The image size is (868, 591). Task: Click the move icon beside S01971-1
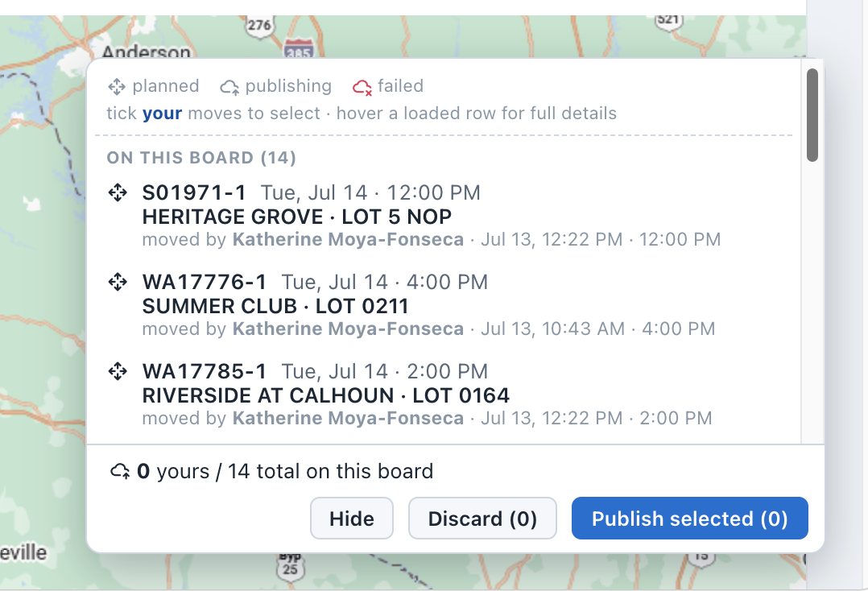click(x=118, y=192)
